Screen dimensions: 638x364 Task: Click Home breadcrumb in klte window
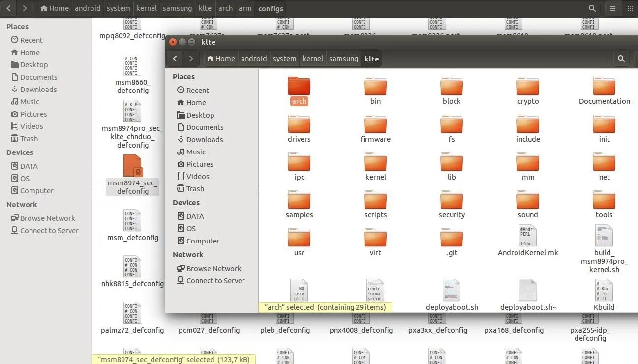point(221,59)
